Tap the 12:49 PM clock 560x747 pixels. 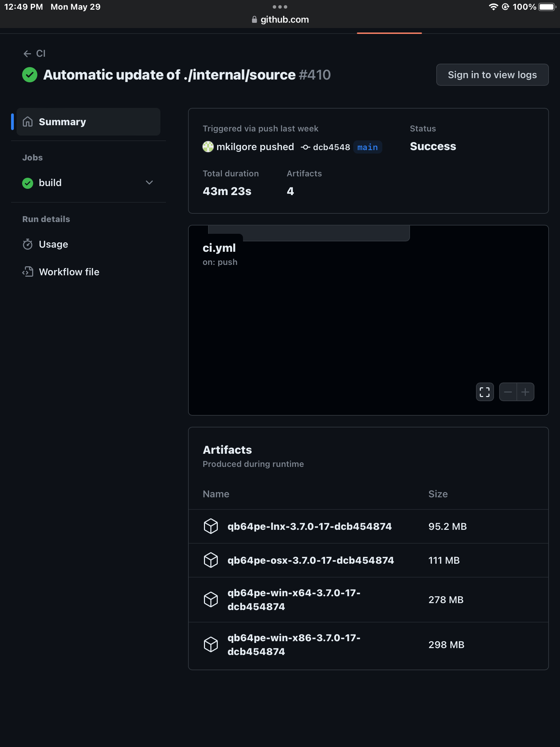point(24,7)
